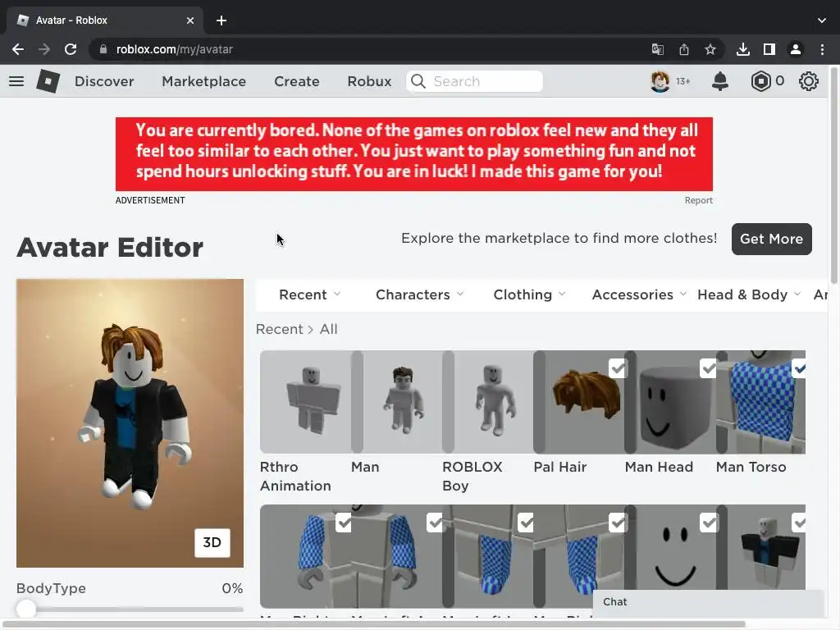Open the Robux nav item

pyautogui.click(x=369, y=81)
